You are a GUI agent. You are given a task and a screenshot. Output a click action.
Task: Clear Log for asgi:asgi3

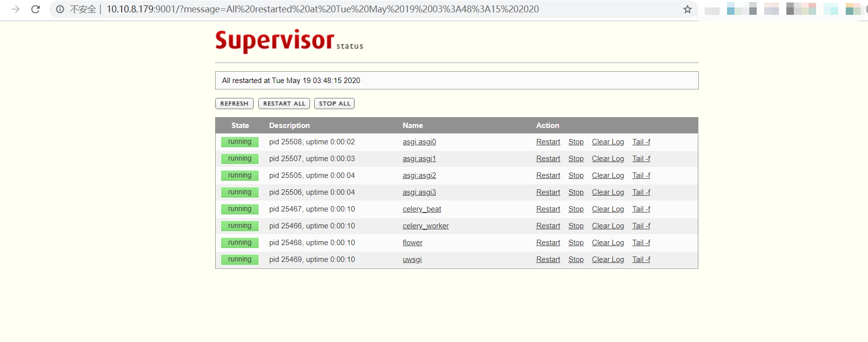(608, 192)
